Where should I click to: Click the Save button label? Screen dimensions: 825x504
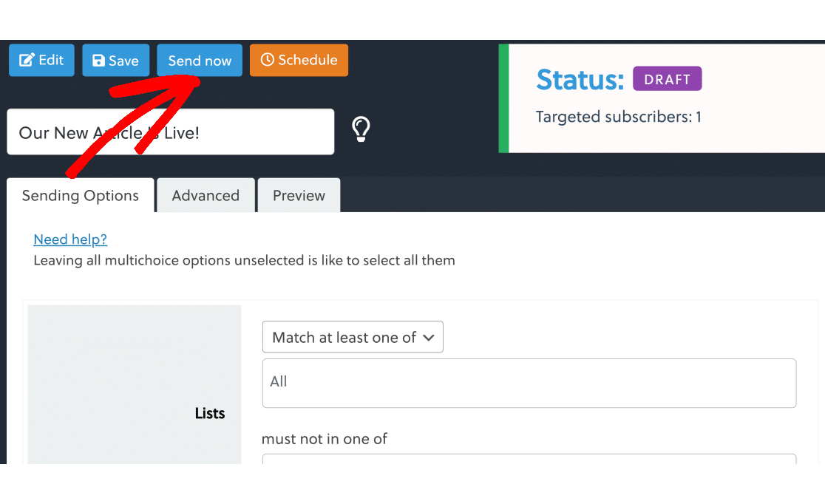point(123,61)
